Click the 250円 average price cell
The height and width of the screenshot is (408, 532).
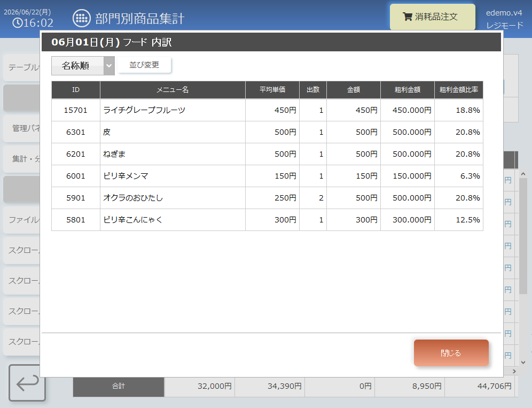click(x=272, y=198)
